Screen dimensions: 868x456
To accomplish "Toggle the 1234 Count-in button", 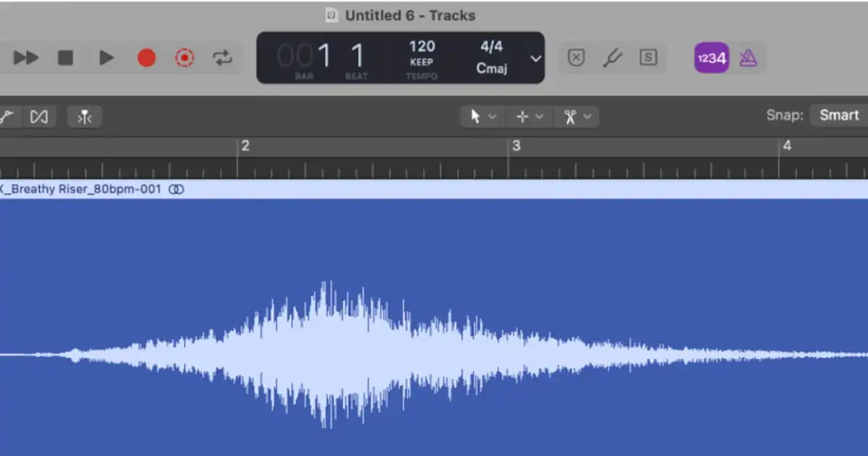I will click(x=712, y=59).
